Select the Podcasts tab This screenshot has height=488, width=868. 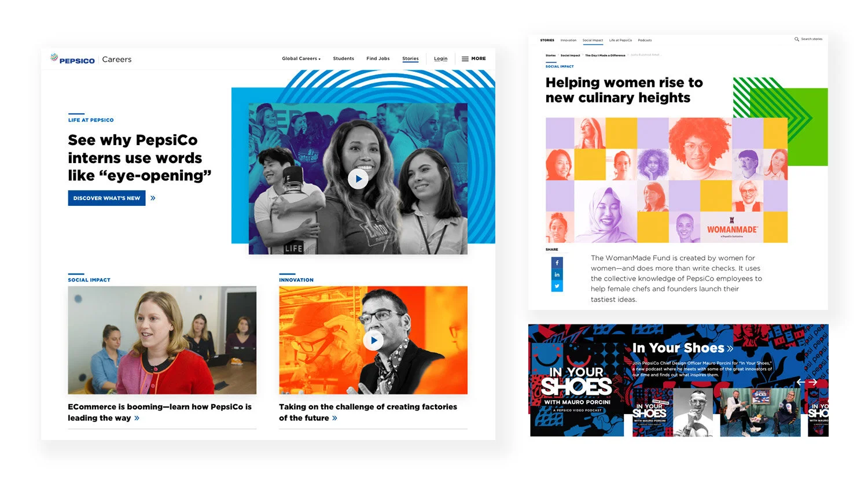[645, 40]
